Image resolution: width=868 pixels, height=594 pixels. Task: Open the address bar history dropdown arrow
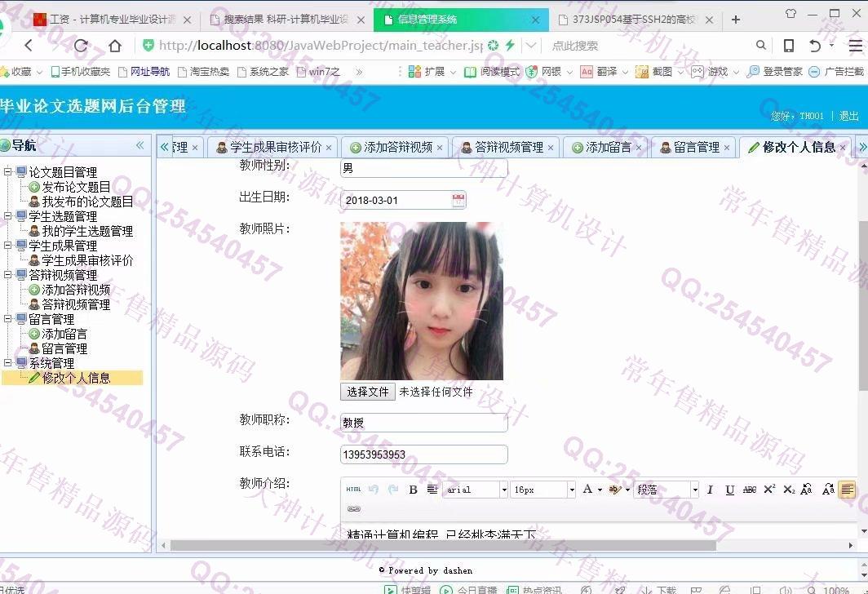pos(531,46)
